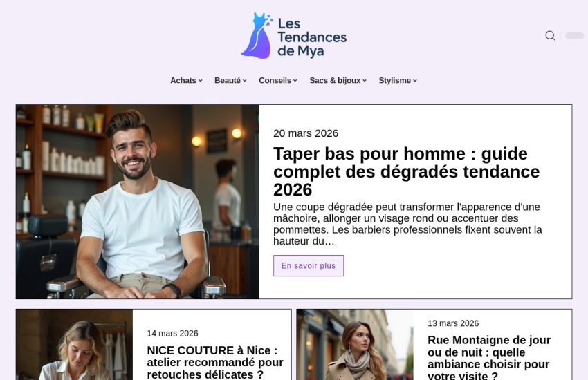588x380 pixels.
Task: Open the Rue Montaigne de jour article
Action: pyautogui.click(x=489, y=358)
